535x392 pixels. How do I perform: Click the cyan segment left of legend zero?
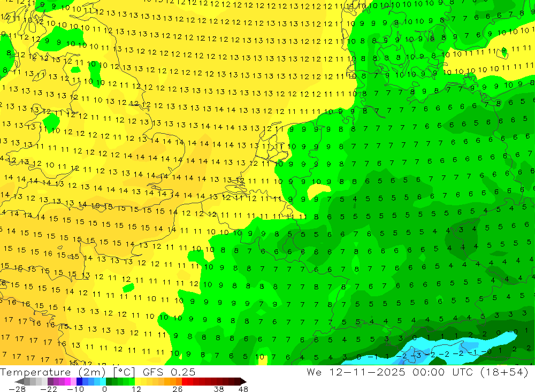(x=103, y=381)
